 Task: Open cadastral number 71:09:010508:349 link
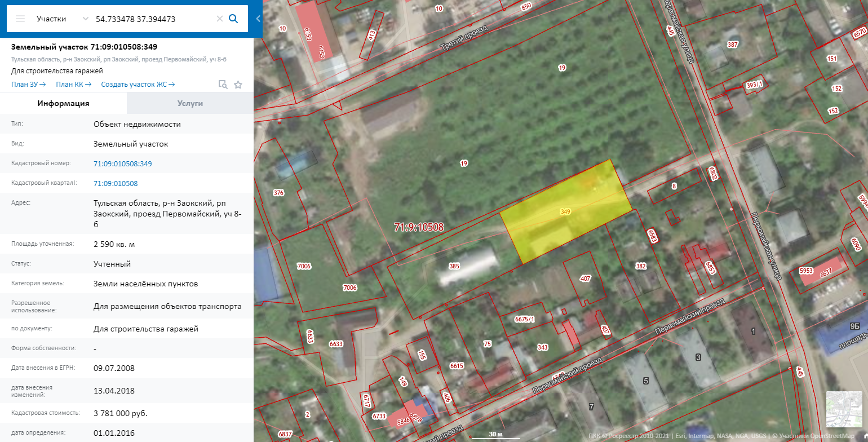tap(122, 164)
